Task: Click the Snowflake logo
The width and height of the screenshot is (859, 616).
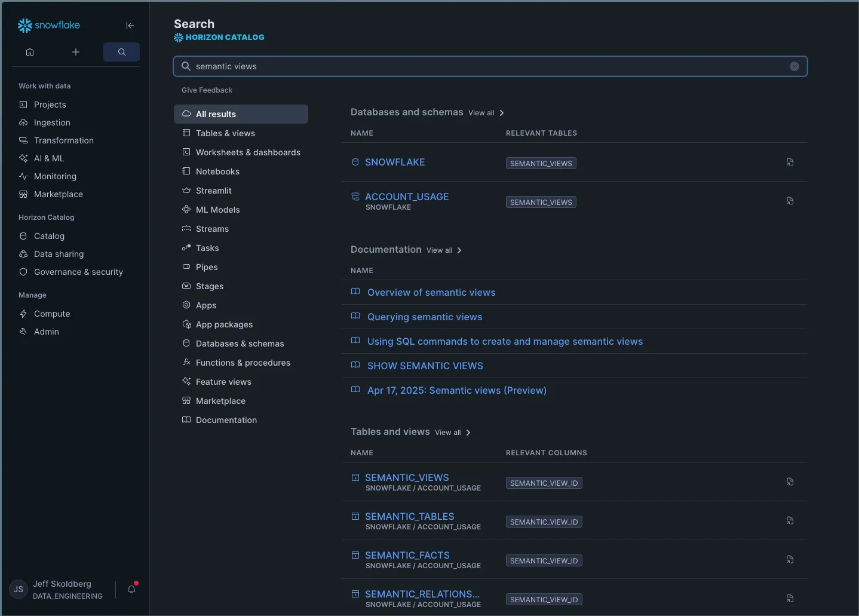Action: (49, 25)
